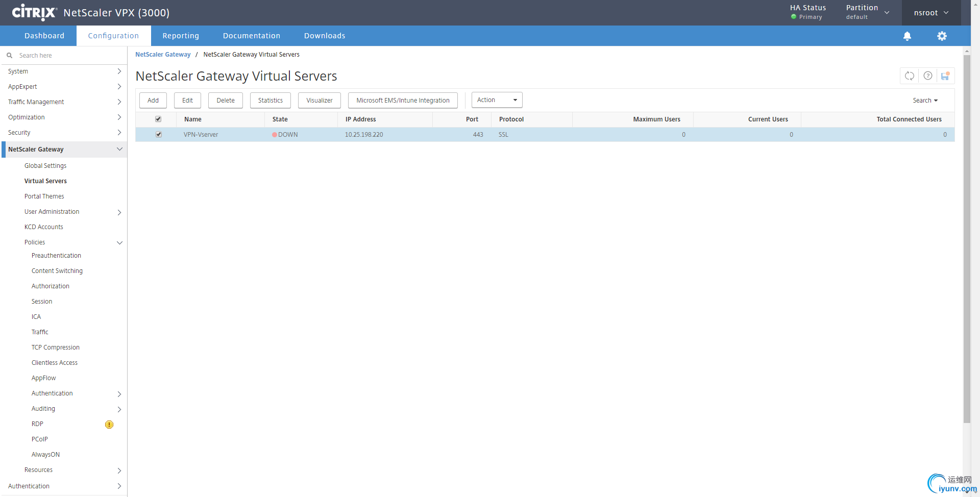
Task: Open Content Switching policies
Action: [57, 271]
